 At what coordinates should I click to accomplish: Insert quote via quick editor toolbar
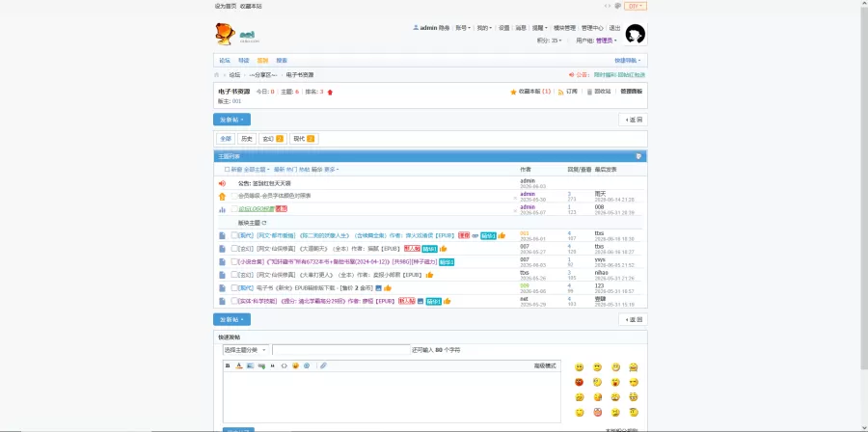click(272, 365)
